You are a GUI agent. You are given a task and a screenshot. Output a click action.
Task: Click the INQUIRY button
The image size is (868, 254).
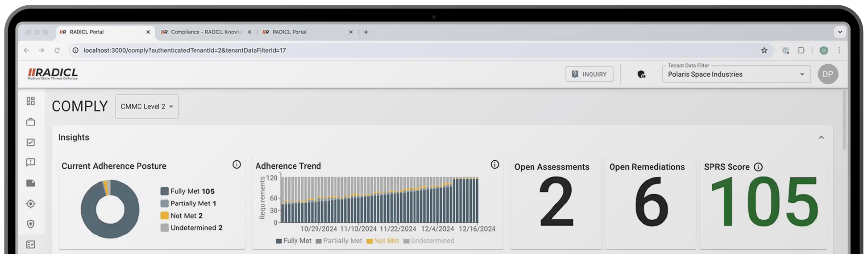pos(589,74)
